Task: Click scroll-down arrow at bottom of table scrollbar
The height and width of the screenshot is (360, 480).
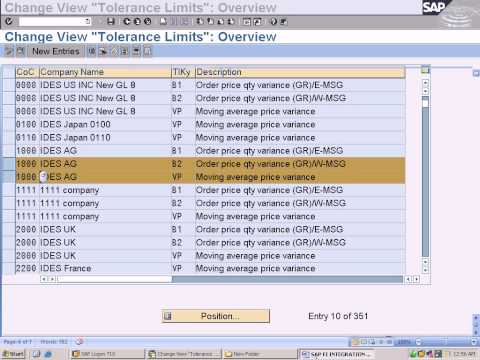Action: click(425, 269)
